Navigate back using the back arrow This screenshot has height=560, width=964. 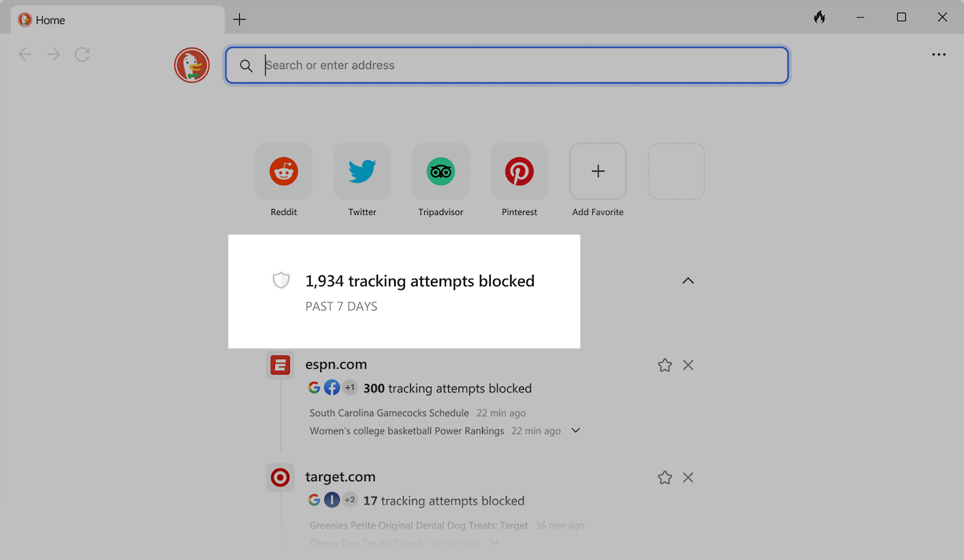pyautogui.click(x=24, y=53)
